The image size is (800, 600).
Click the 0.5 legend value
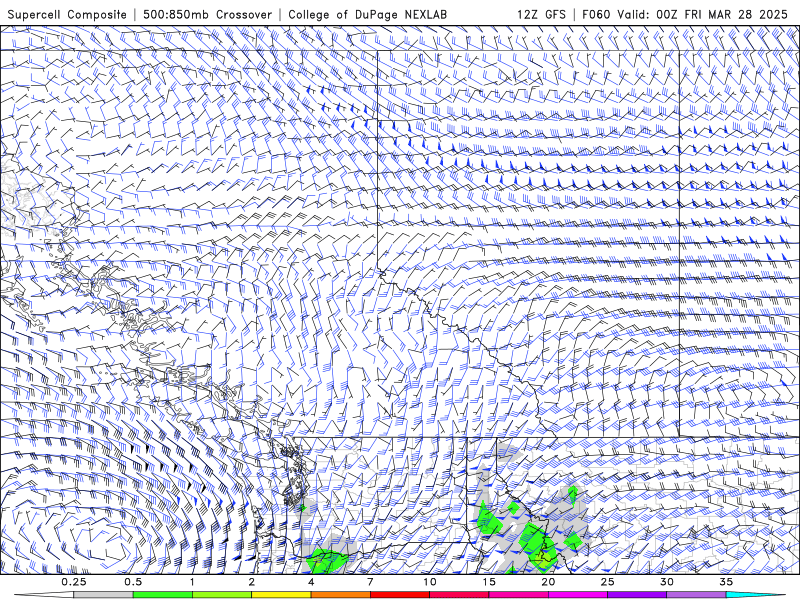(133, 582)
